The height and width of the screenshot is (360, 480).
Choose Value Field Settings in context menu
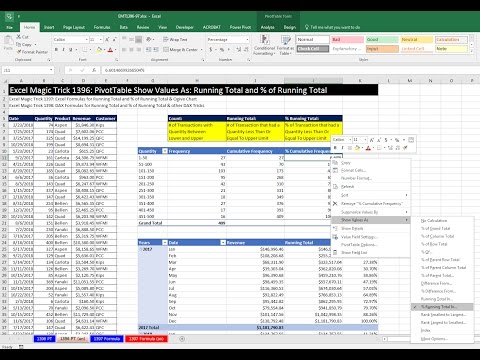click(x=371, y=237)
